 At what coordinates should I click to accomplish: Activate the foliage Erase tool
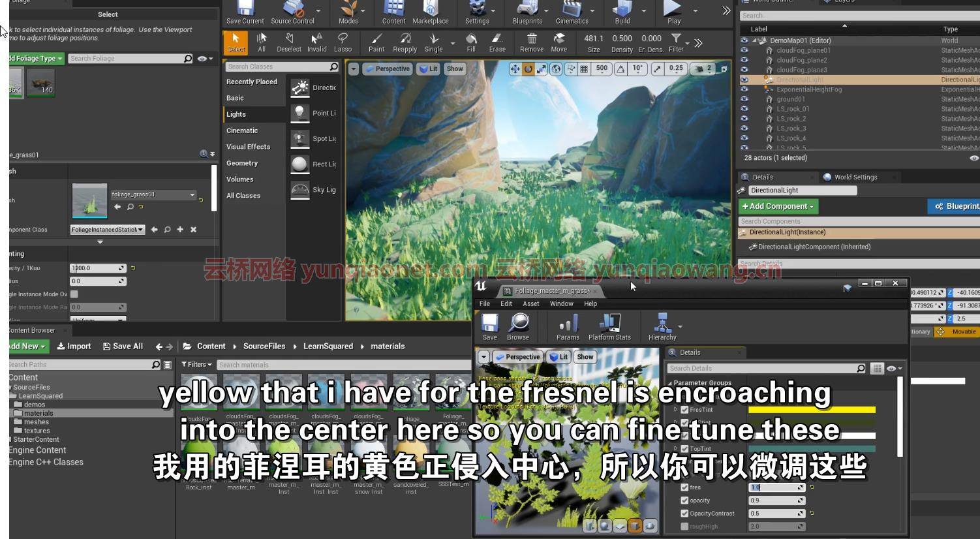click(x=497, y=42)
